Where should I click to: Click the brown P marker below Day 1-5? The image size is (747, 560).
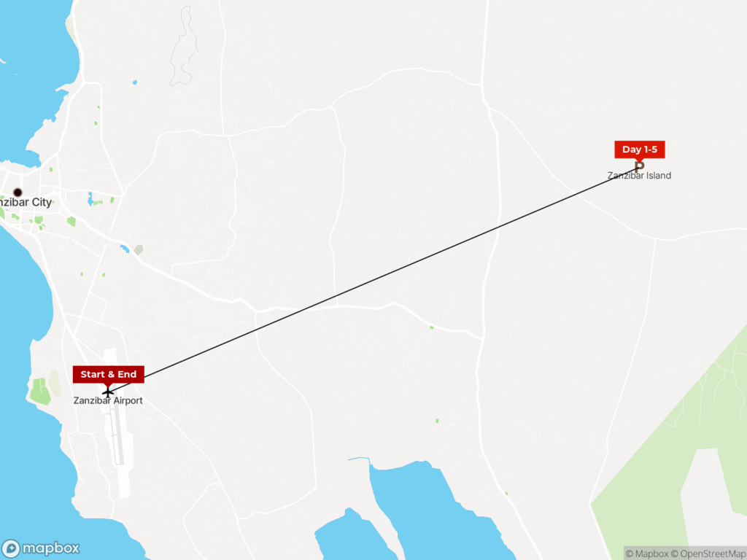639,167
